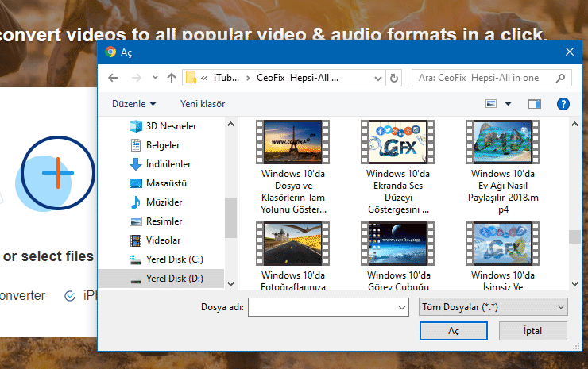Screen dimensions: 588x369
Task: Expand the address bar path dropdown
Action: (378, 79)
